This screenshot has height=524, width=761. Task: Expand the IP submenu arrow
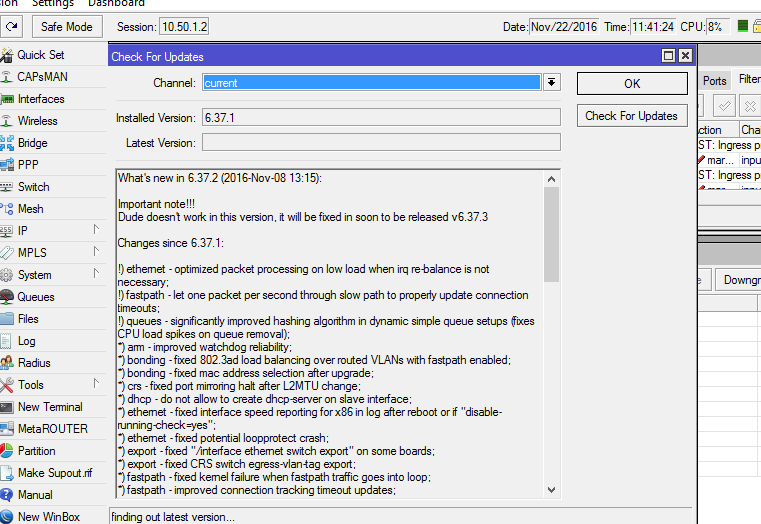click(96, 229)
